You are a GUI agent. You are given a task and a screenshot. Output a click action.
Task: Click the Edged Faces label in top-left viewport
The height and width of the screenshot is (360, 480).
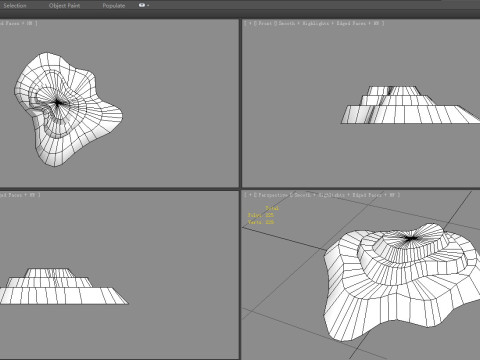tap(10, 23)
